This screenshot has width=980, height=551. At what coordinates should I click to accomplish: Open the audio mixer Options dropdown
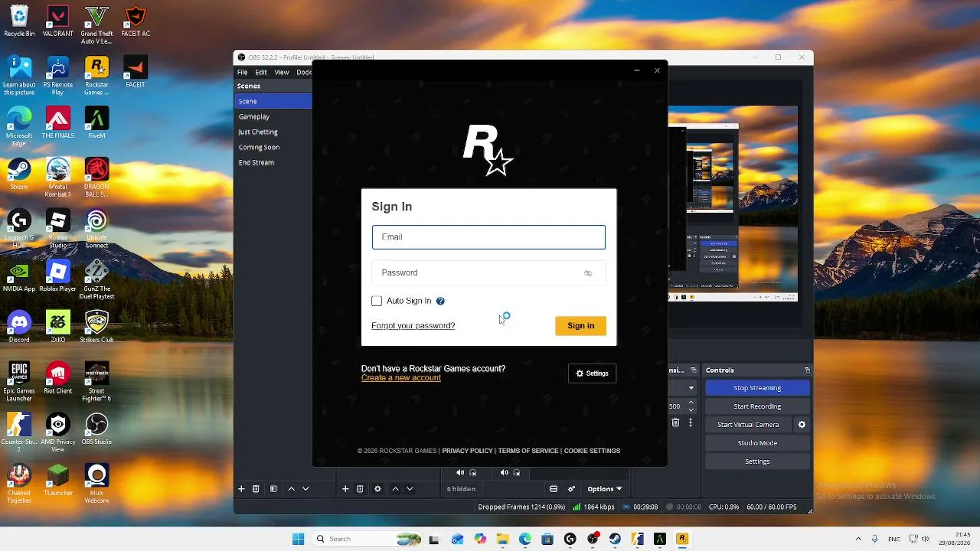605,489
